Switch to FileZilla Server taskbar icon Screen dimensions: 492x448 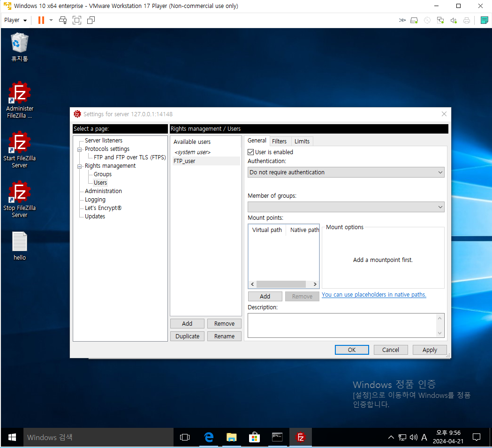301,437
